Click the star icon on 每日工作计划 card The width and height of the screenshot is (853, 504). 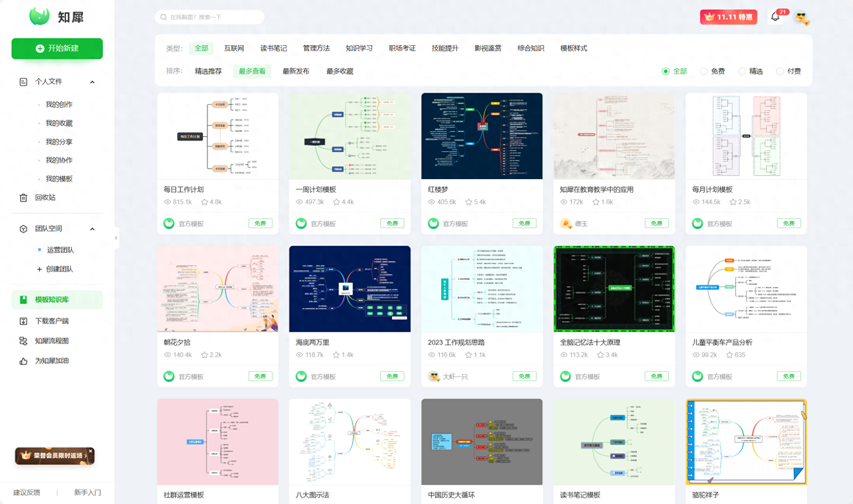coord(205,202)
